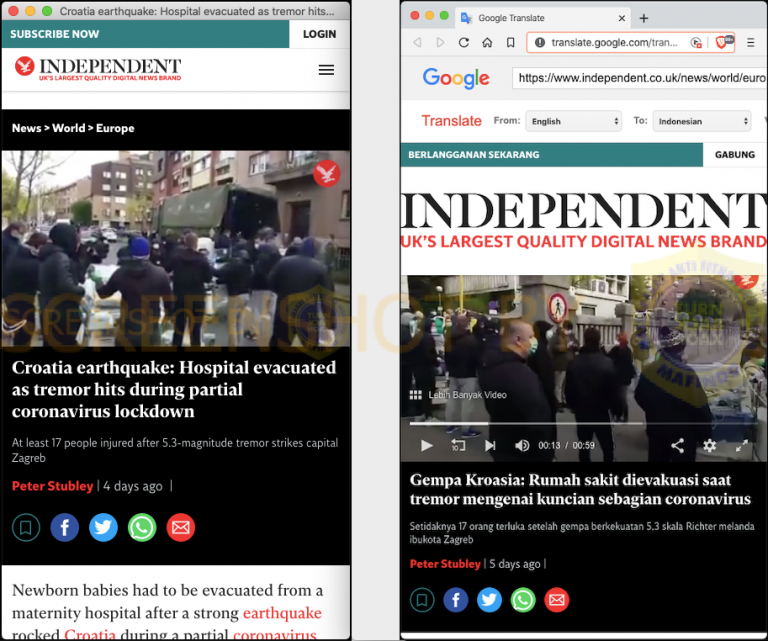Click the GABUNG button
Screen dimensions: 768x641
[x=735, y=155]
